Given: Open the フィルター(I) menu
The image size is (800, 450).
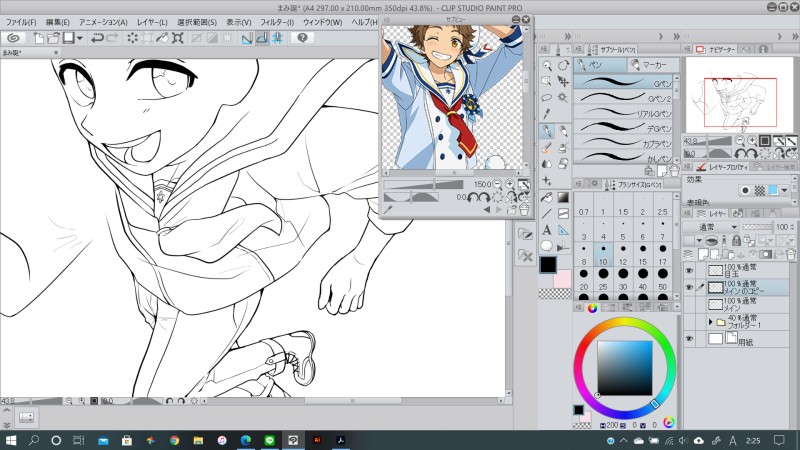Looking at the screenshot, I should tap(277, 22).
